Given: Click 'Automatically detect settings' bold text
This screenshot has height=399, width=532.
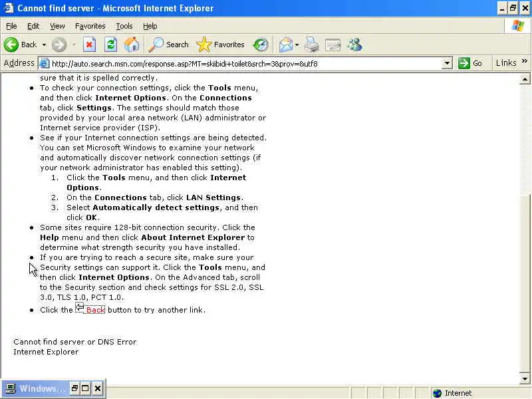Looking at the screenshot, I should pos(156,207).
